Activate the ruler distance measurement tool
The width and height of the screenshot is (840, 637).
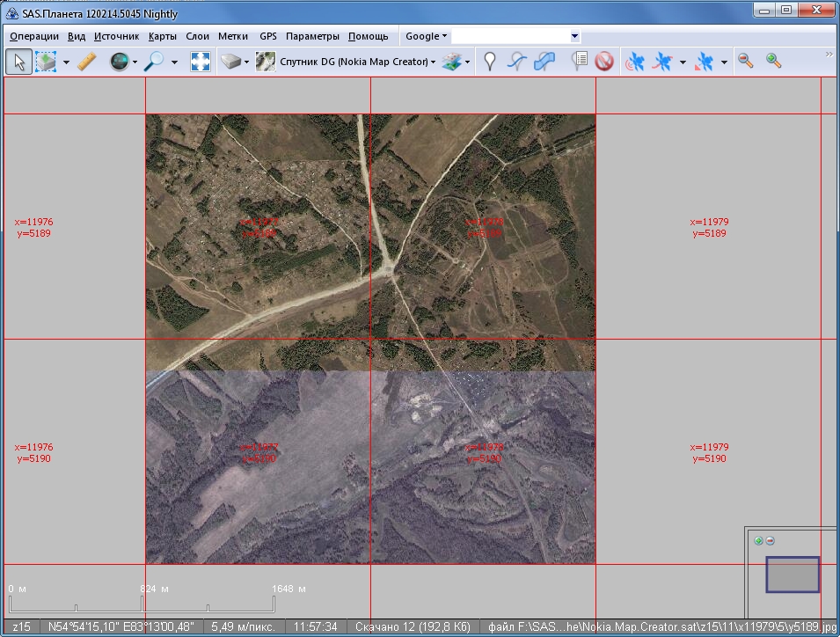[86, 62]
